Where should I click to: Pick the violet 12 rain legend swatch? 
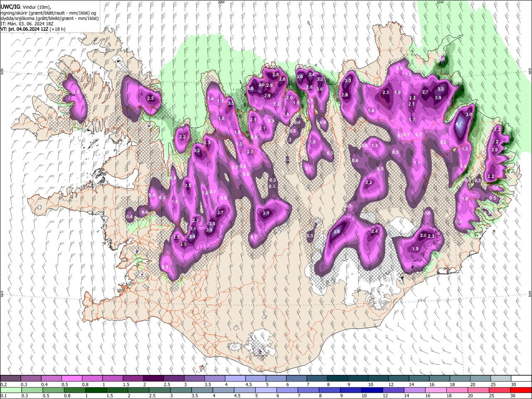coord(393,390)
